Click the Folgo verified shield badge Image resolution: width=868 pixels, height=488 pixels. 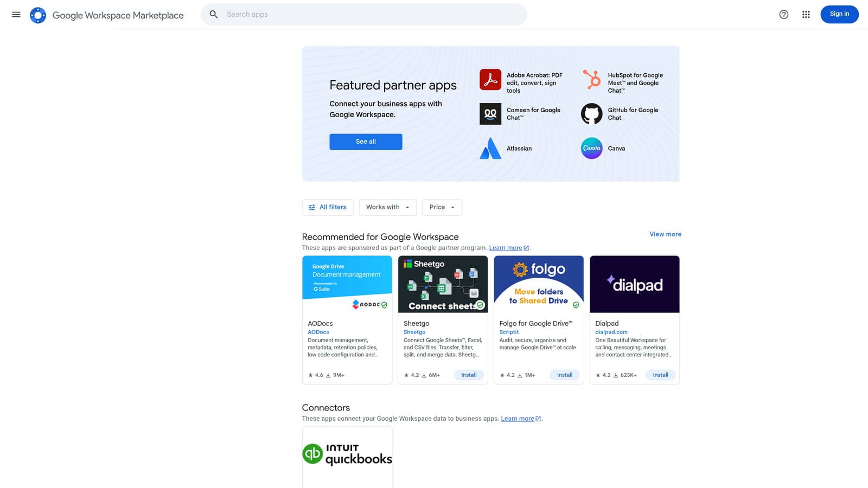(576, 305)
